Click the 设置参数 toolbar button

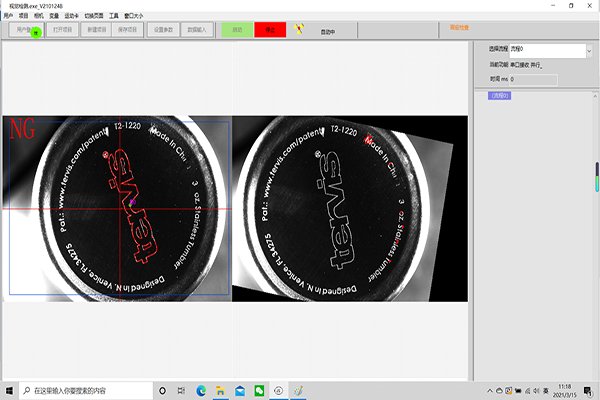163,29
